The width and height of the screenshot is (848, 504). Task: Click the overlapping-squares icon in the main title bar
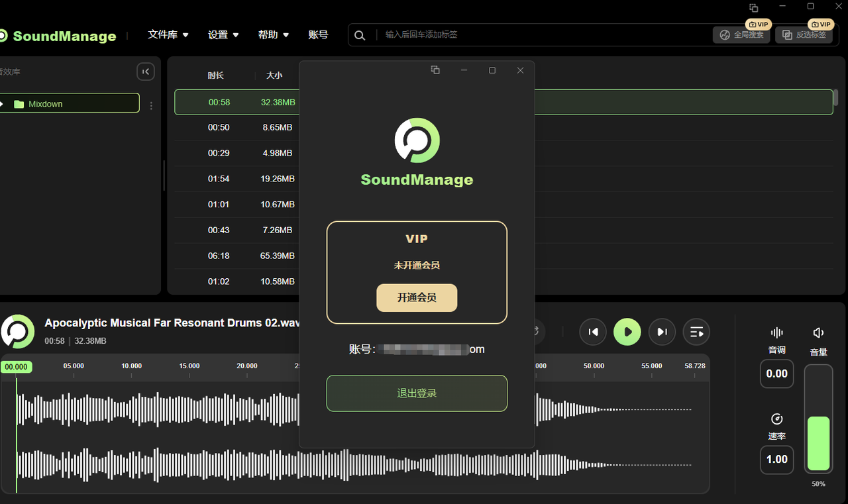(753, 8)
